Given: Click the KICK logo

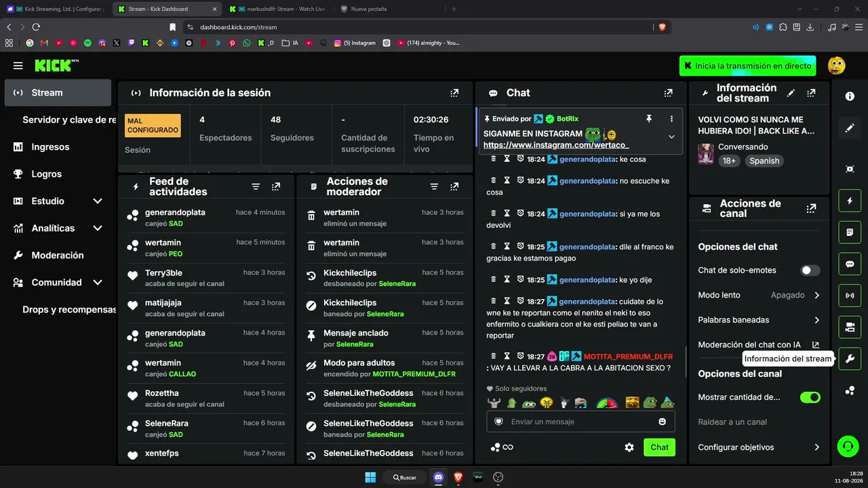Looking at the screenshot, I should [57, 66].
